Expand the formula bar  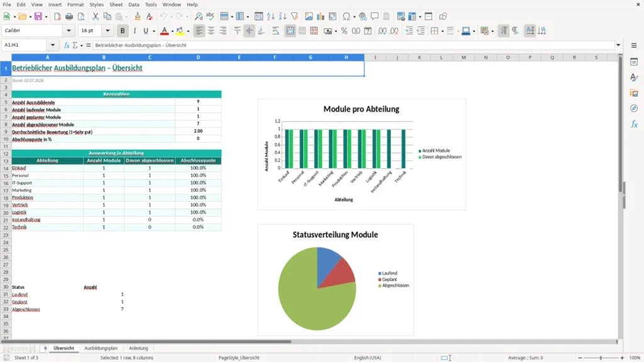[x=618, y=45]
